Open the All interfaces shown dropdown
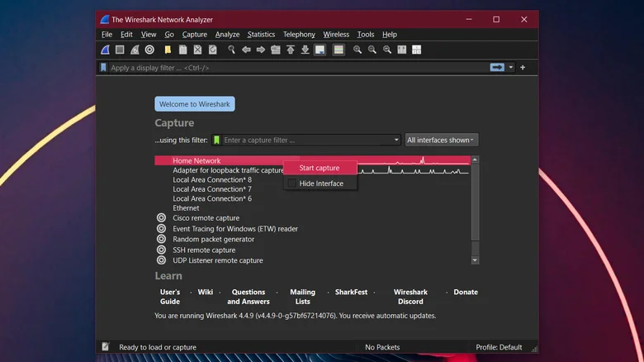Image resolution: width=644 pixels, height=362 pixels. click(x=442, y=140)
